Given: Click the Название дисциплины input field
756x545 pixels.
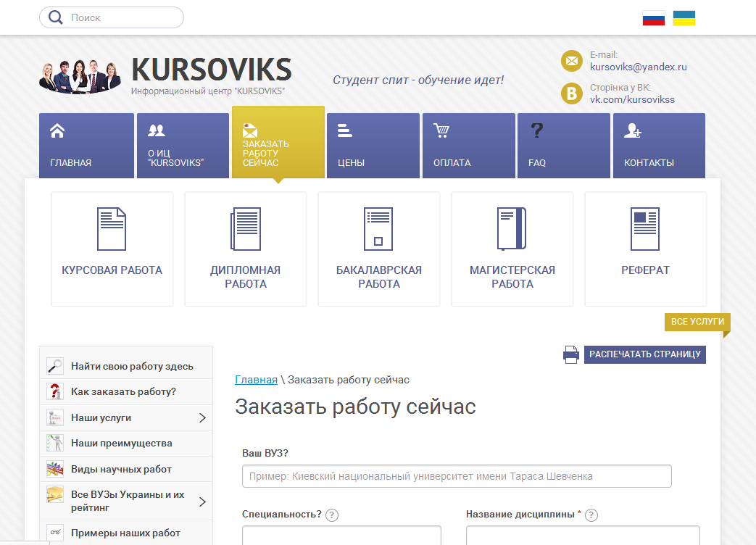Looking at the screenshot, I should (x=583, y=536).
